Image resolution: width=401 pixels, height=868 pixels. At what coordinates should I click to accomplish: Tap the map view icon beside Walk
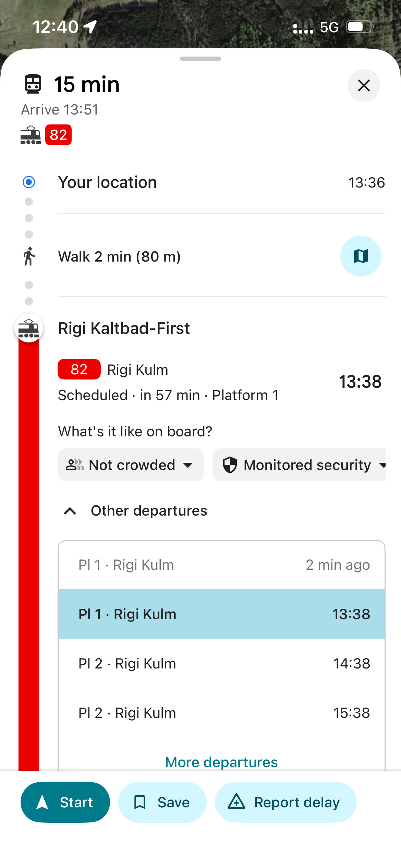361,256
